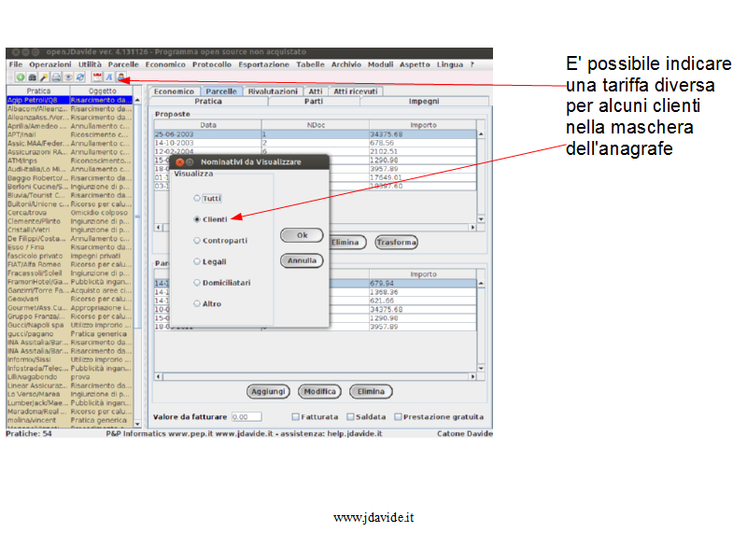
Task: Select the FIAT/Alfa Romeo row
Action: [69, 265]
